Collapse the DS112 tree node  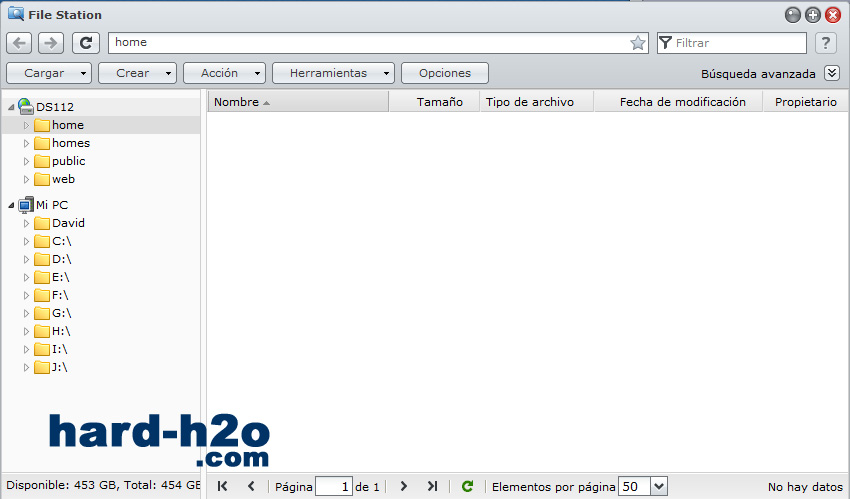[x=10, y=107]
